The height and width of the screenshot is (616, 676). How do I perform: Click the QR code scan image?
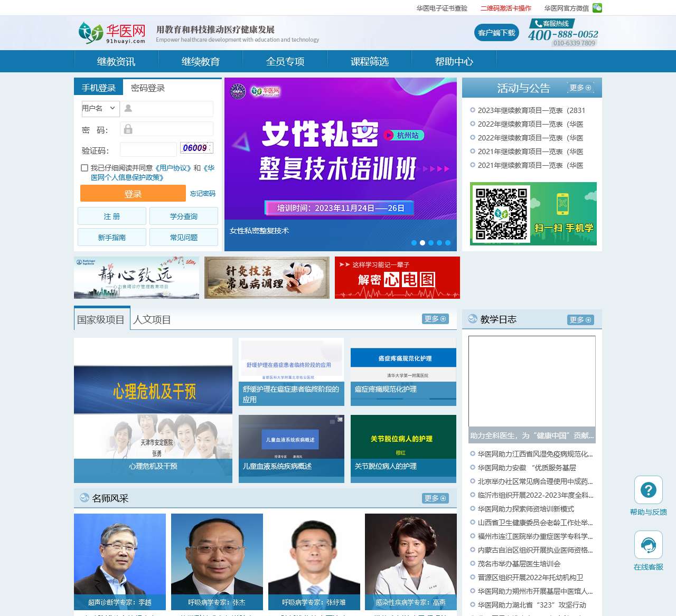click(x=533, y=214)
